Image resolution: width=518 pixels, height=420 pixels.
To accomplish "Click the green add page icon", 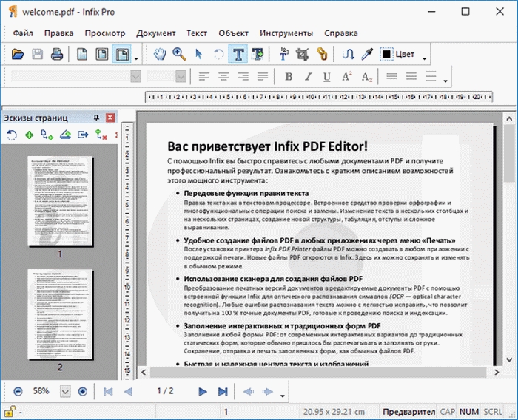I will 29,135.
